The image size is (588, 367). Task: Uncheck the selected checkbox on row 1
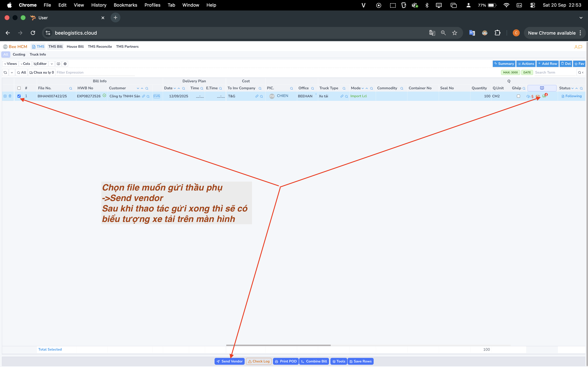point(19,96)
